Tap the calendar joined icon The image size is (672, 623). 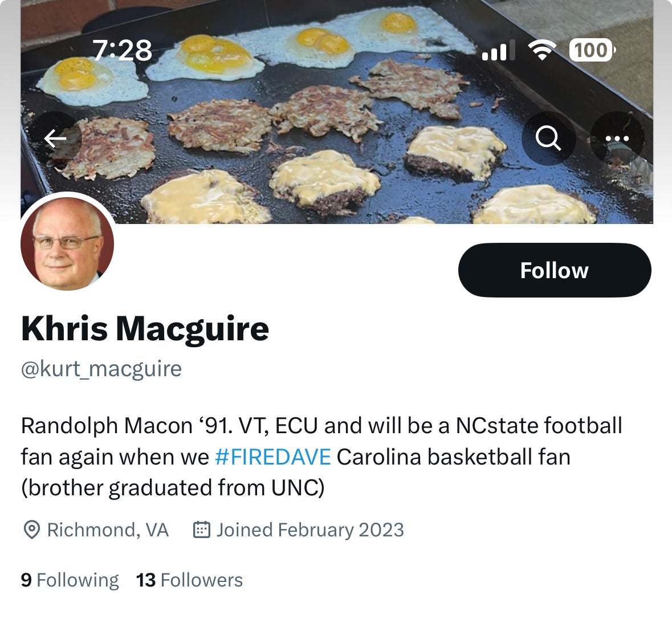coord(202,530)
